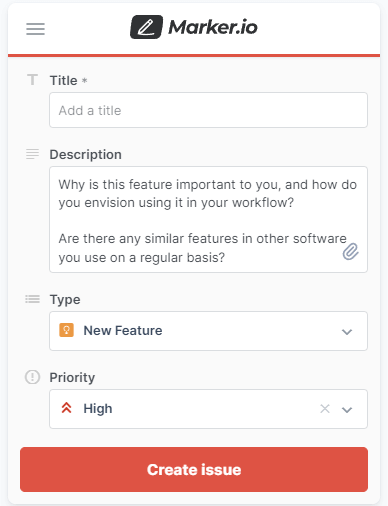Click the Type label

(65, 300)
